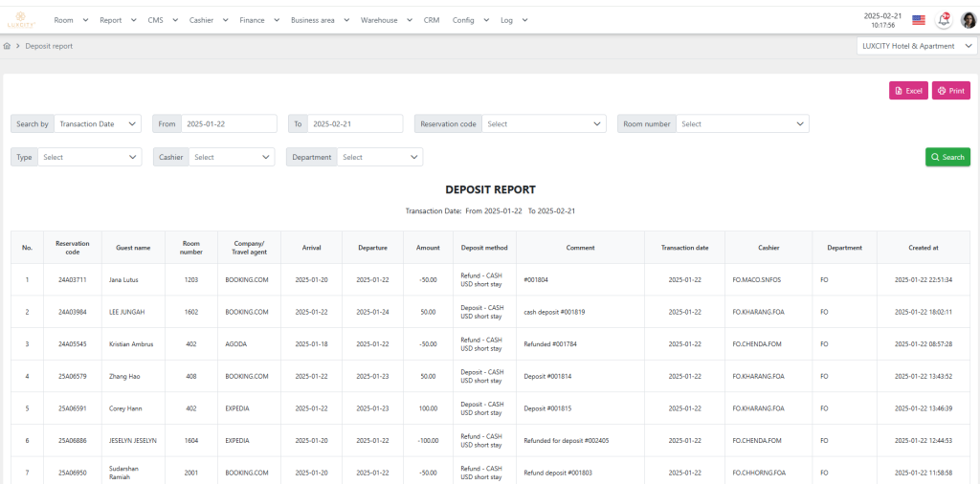Open the LUXCITY Hotel & Apartment selector

pos(917,46)
